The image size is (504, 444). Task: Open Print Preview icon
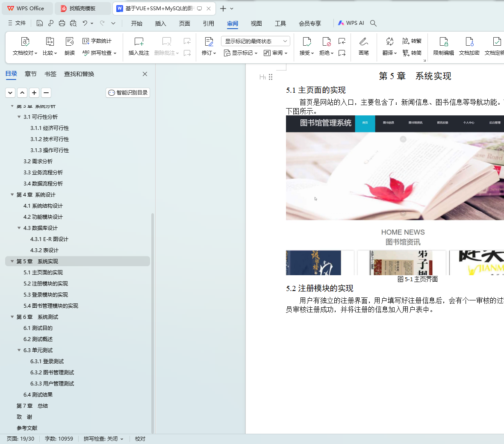tap(73, 23)
